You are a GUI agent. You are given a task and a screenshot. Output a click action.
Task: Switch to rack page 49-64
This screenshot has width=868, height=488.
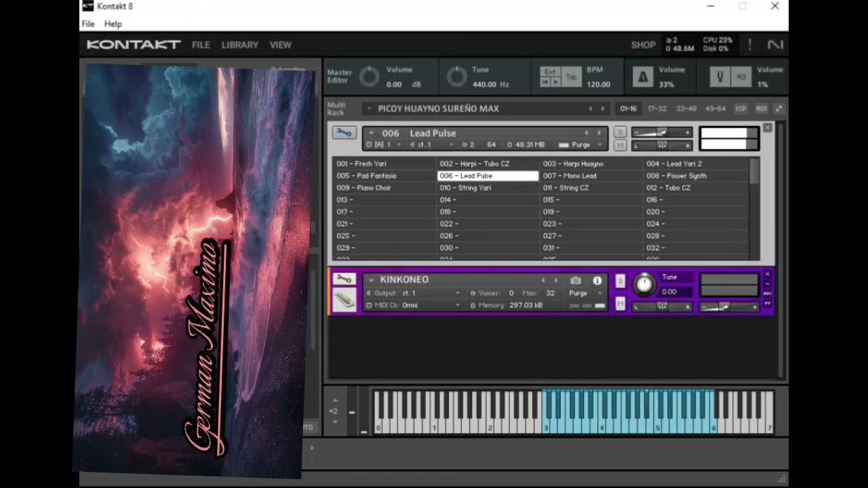(715, 108)
